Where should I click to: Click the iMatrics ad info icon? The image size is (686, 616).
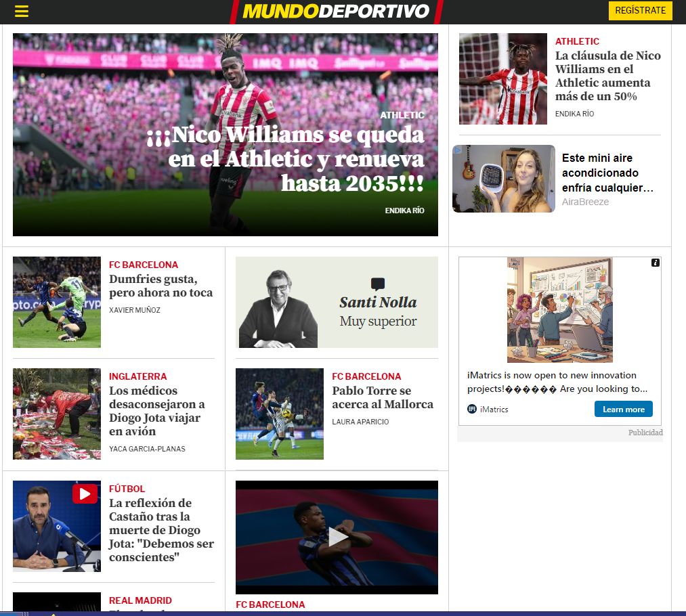pos(655,263)
